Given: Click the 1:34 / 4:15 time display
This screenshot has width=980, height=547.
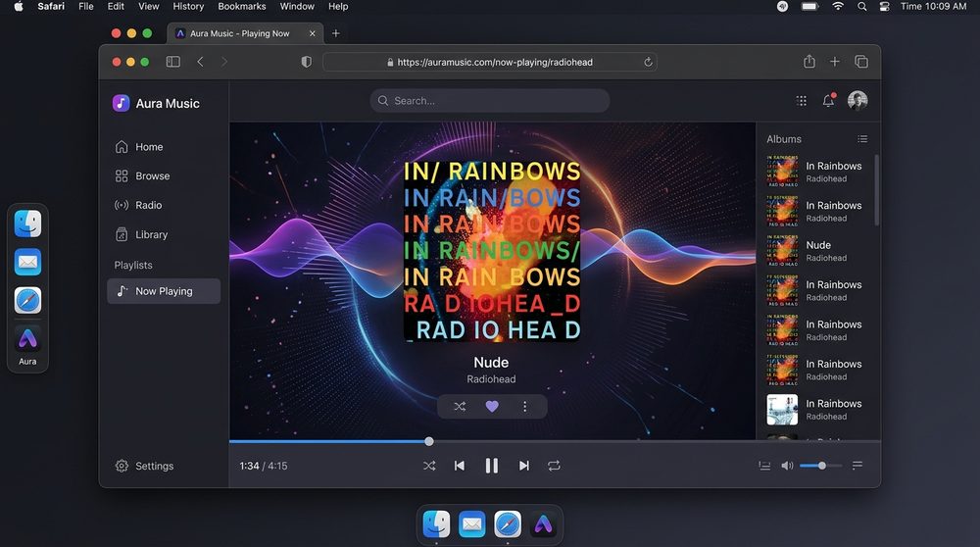Looking at the screenshot, I should pos(263,466).
